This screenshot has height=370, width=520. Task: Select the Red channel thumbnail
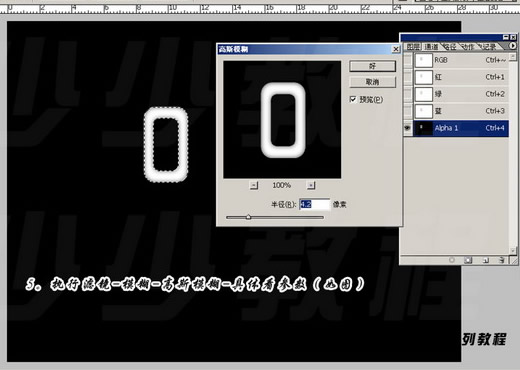coord(423,77)
